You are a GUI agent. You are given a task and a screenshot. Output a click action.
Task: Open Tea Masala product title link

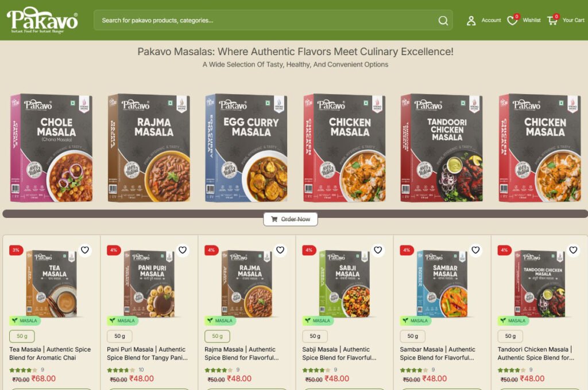tap(51, 353)
